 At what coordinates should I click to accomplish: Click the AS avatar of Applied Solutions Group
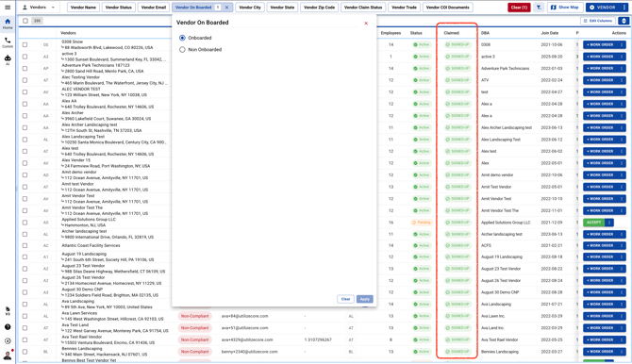45,223
